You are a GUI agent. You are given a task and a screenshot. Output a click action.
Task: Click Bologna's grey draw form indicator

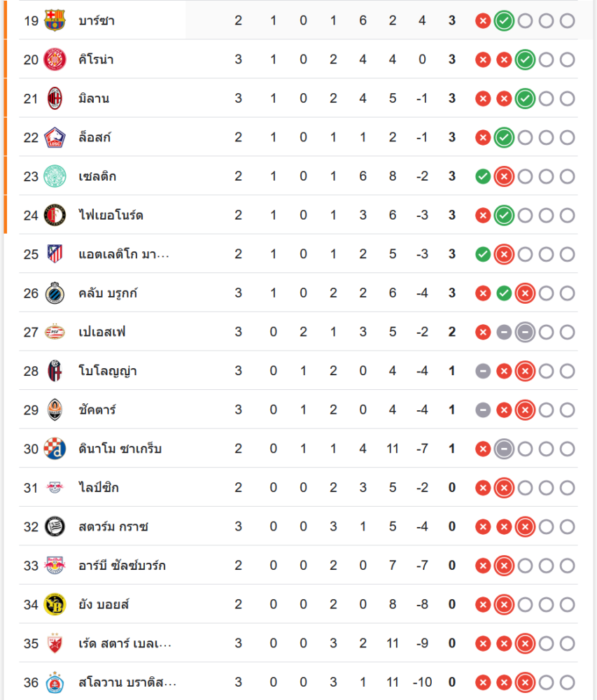[482, 371]
